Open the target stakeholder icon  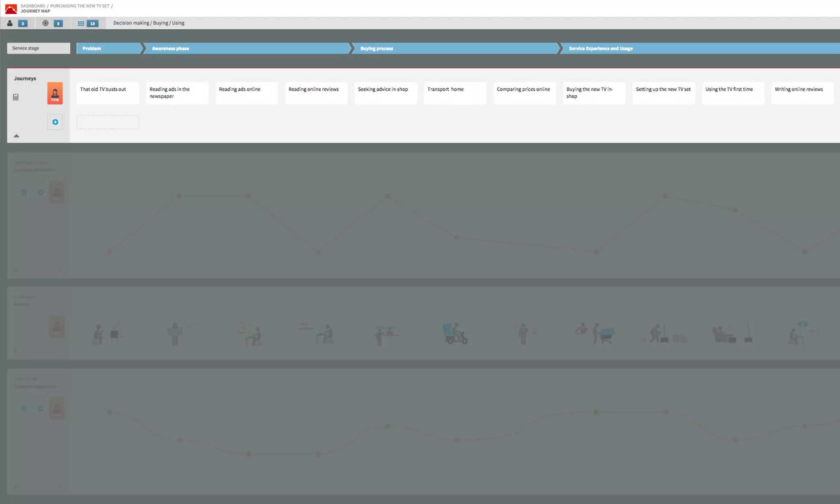point(46,23)
